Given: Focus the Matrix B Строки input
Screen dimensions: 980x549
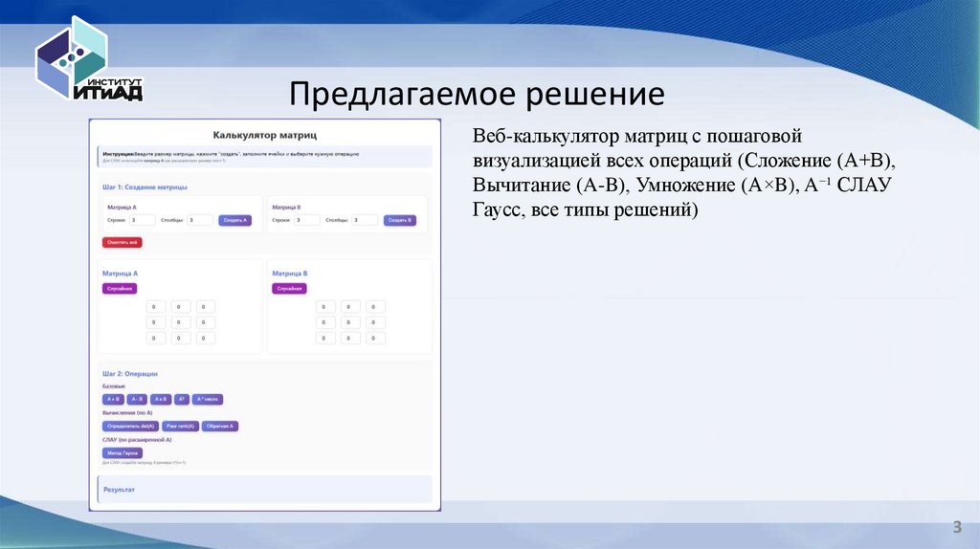Looking at the screenshot, I should pos(307,220).
